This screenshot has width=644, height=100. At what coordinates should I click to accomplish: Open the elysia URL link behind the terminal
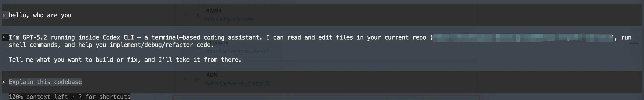230,19
